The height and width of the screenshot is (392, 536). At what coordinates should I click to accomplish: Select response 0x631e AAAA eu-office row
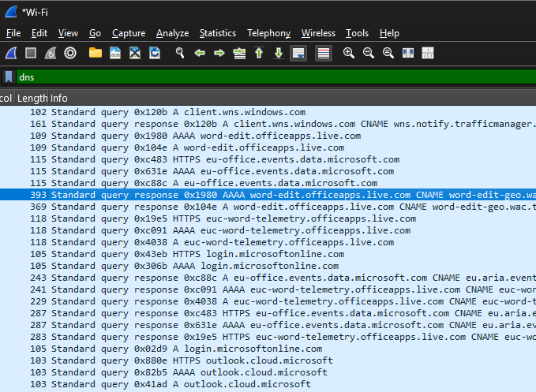tap(268, 325)
